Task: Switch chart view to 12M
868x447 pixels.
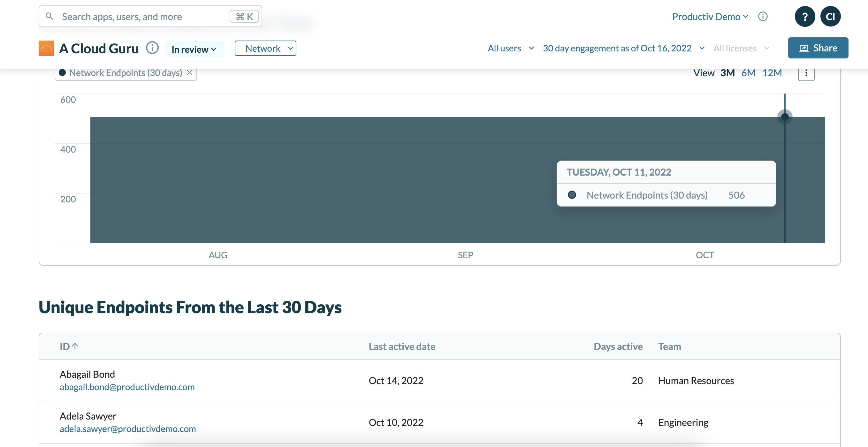Action: [x=772, y=73]
